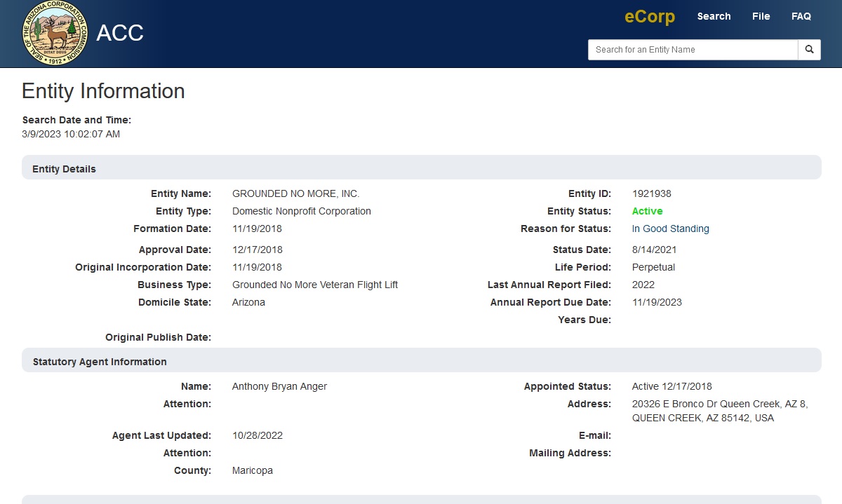Image resolution: width=842 pixels, height=504 pixels.
Task: Click the Entity Details section header
Action: [x=64, y=169]
